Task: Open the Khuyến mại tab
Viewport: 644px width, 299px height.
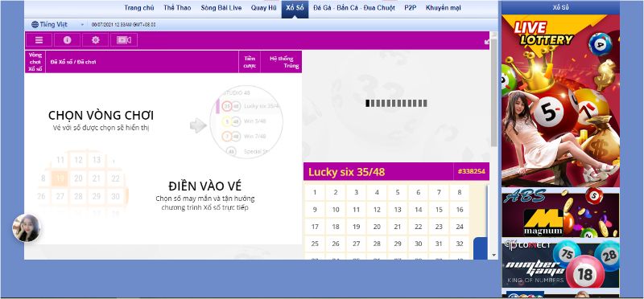Action: pyautogui.click(x=444, y=8)
